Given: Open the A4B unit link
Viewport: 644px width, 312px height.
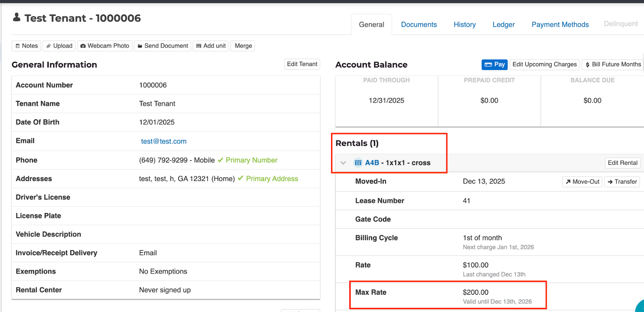Looking at the screenshot, I should click(x=372, y=163).
